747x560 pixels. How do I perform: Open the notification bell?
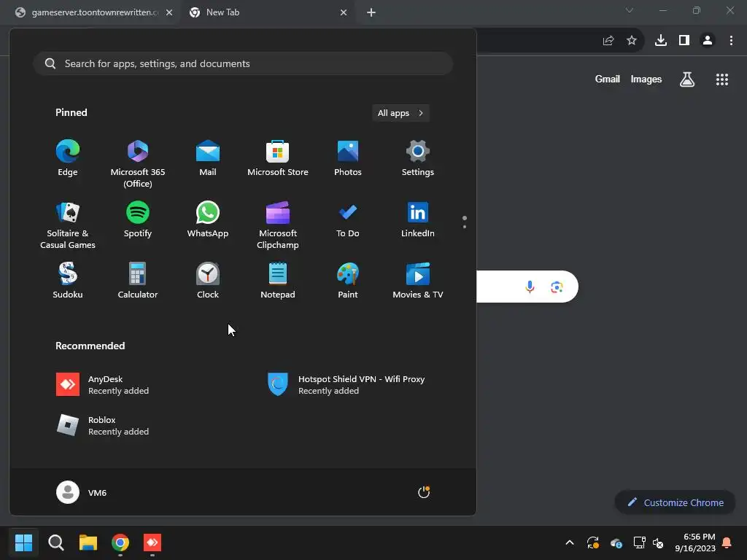(727, 542)
